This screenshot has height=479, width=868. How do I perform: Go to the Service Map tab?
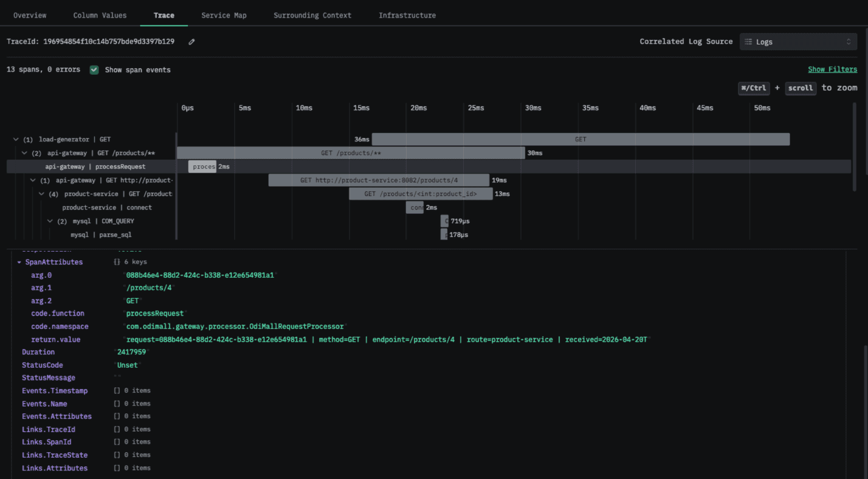click(224, 15)
